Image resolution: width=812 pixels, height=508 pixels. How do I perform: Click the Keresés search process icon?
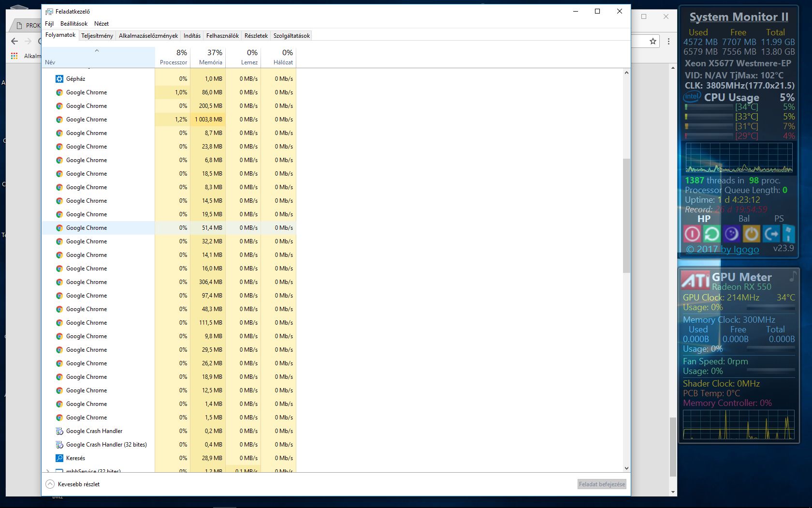coord(59,458)
